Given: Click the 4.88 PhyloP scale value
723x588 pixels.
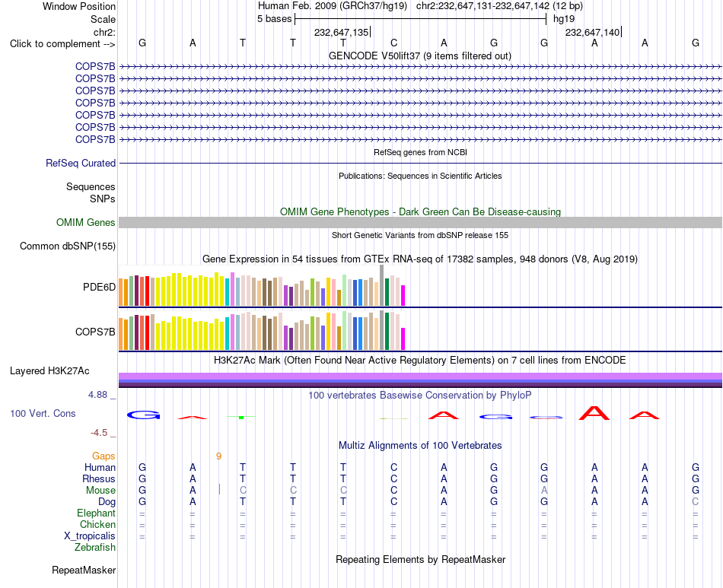Looking at the screenshot, I should tap(97, 395).
